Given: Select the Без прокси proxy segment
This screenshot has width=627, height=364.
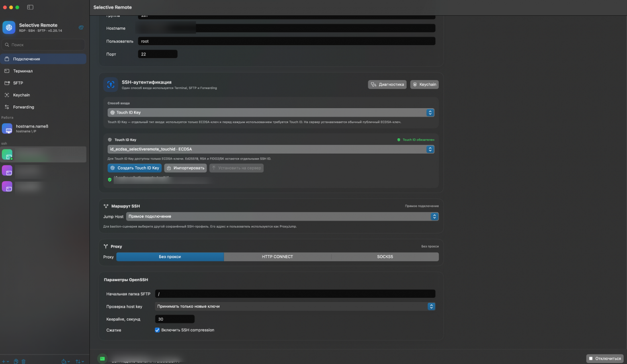Looking at the screenshot, I should (x=170, y=257).
